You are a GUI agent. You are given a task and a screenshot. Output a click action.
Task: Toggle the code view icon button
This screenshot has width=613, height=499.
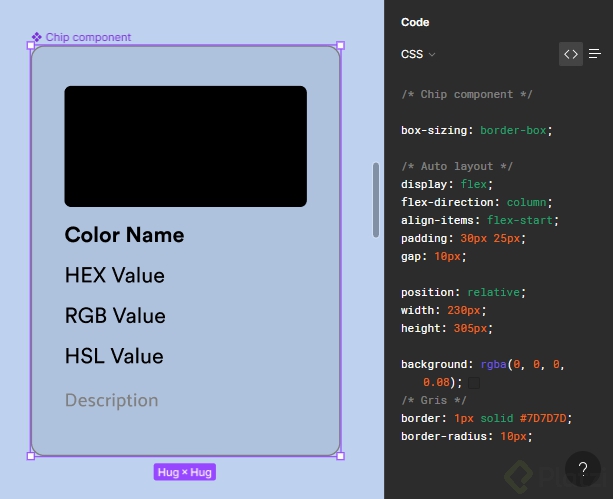(x=570, y=54)
